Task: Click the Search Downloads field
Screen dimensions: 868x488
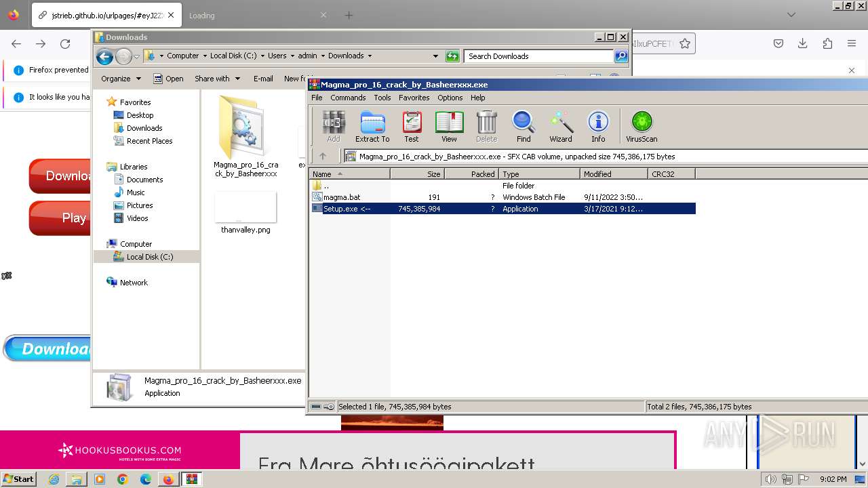Action: 539,56
